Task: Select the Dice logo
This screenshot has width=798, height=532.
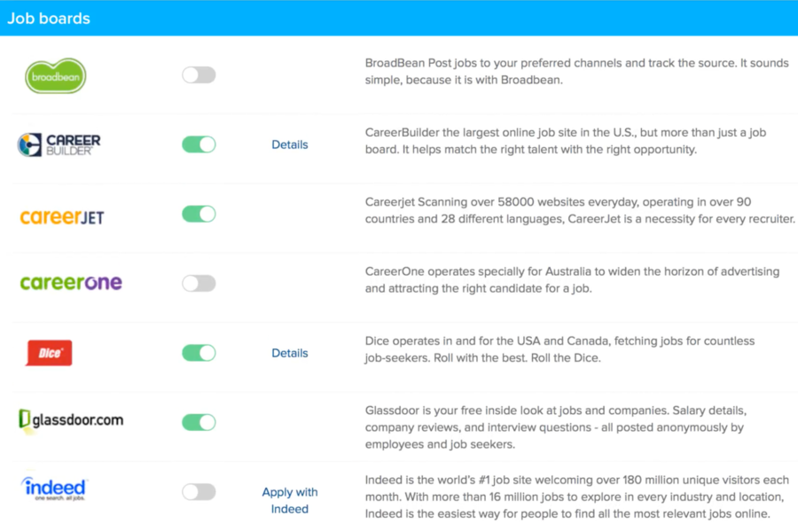Action: [x=49, y=352]
